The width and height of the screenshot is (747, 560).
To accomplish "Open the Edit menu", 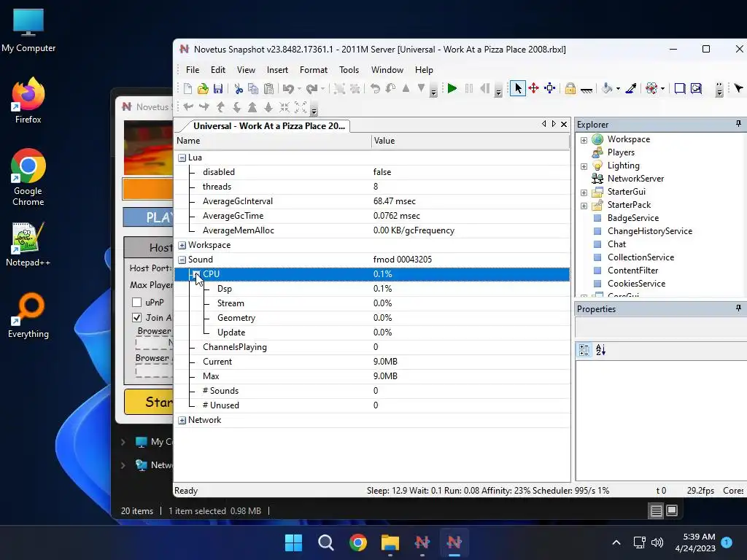I will click(218, 70).
